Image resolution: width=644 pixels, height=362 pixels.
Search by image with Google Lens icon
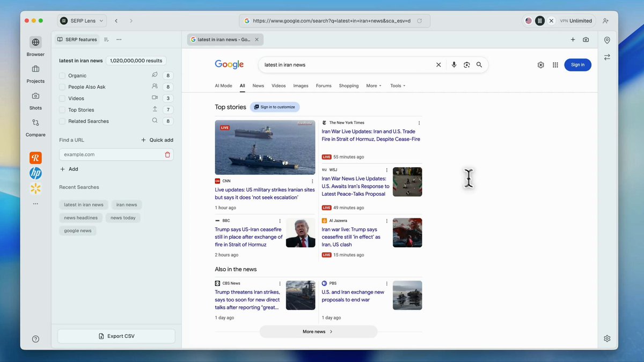coord(467,65)
